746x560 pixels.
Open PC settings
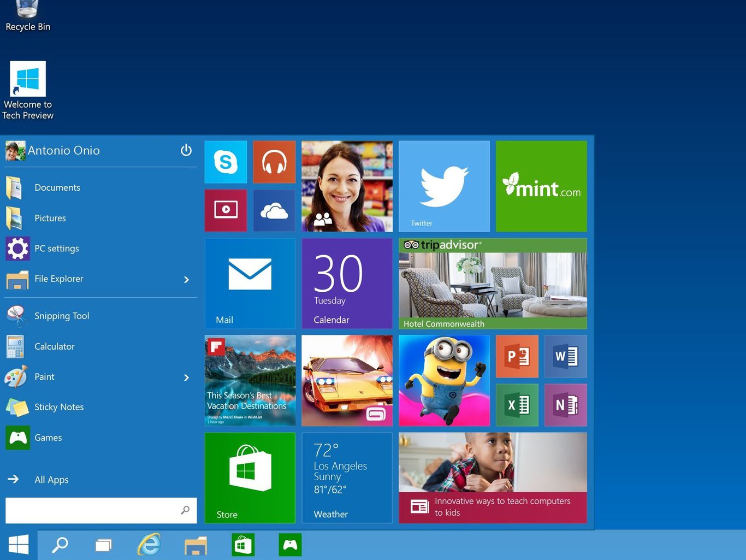[x=101, y=249]
